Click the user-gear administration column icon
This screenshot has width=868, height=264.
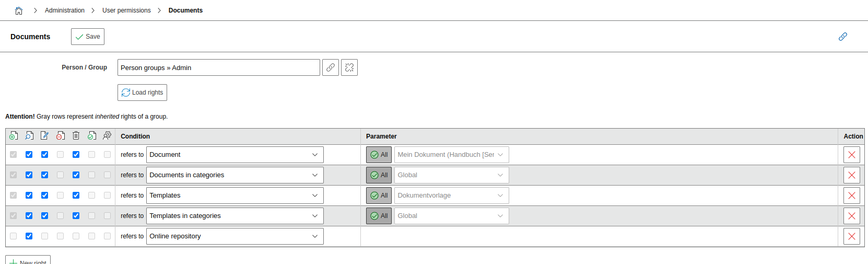click(x=107, y=136)
